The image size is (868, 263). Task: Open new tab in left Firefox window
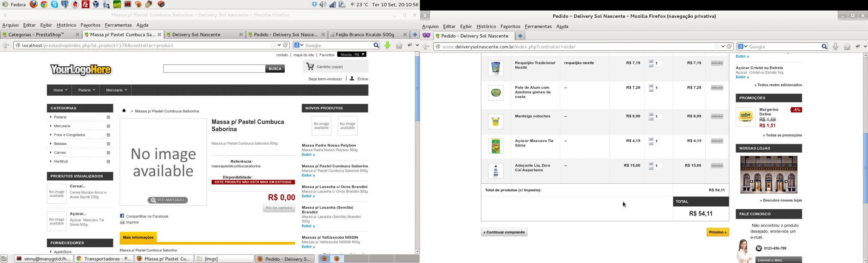tap(415, 34)
